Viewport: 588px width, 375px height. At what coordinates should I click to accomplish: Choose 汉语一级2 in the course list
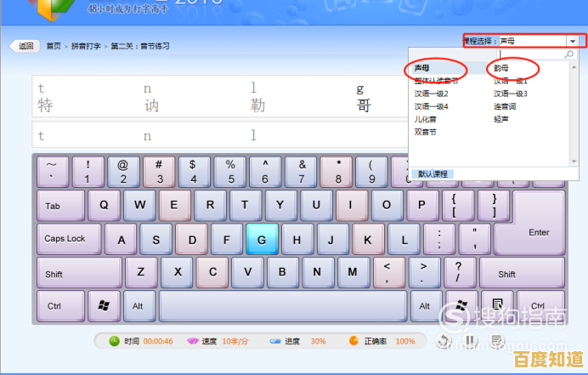point(431,94)
